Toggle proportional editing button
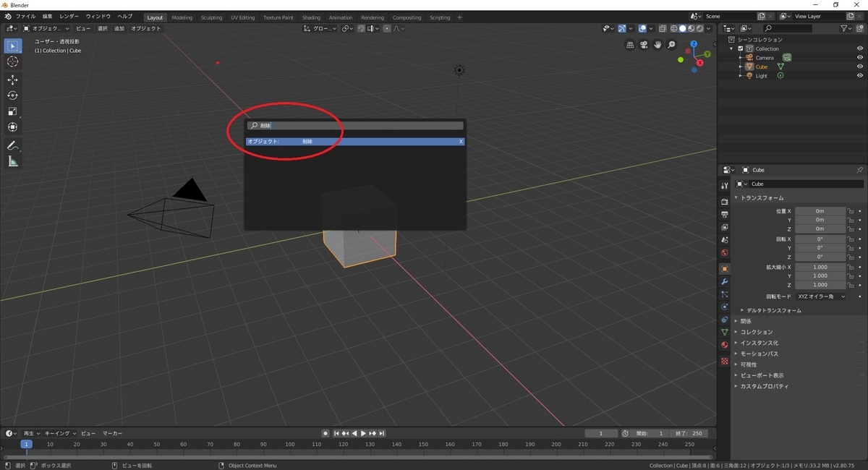This screenshot has height=470, width=868. [387, 29]
